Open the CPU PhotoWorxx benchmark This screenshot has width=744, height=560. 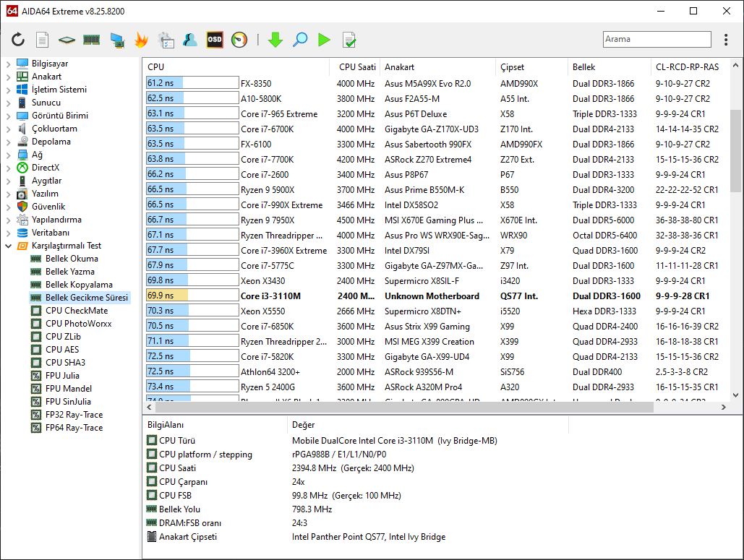tap(78, 324)
